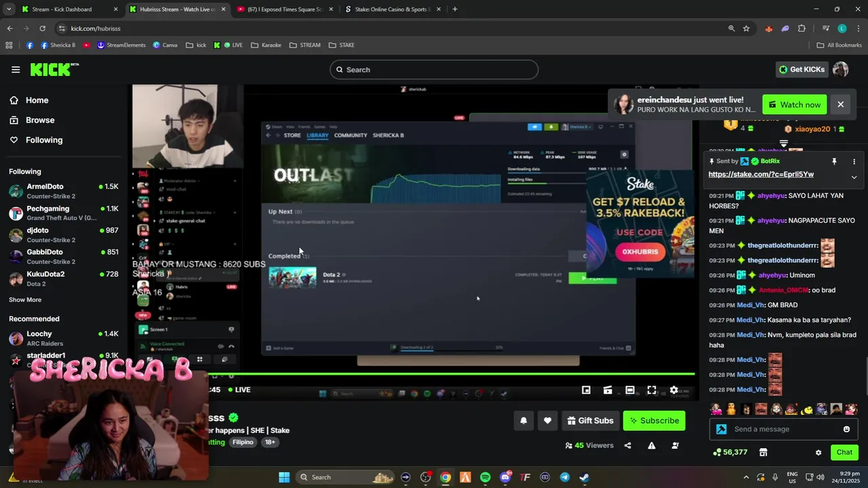868x488 pixels.
Task: Expand Show More under the Following list
Action: (25, 300)
